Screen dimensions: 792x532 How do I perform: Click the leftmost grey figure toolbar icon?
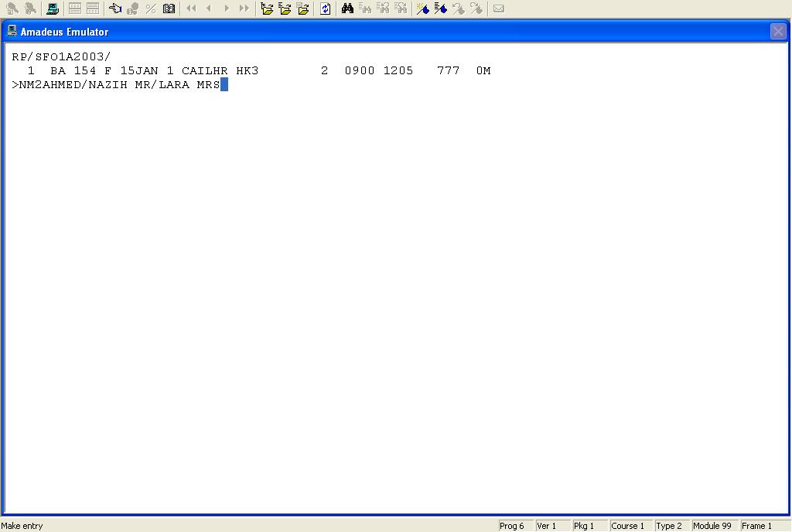coord(12,9)
